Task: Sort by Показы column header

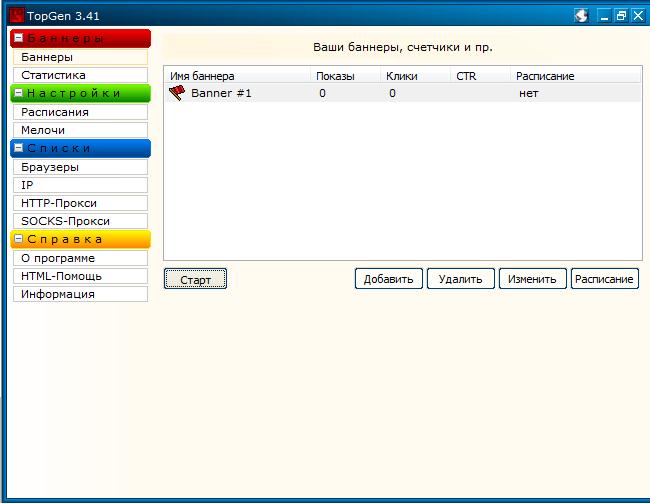Action: [345, 76]
